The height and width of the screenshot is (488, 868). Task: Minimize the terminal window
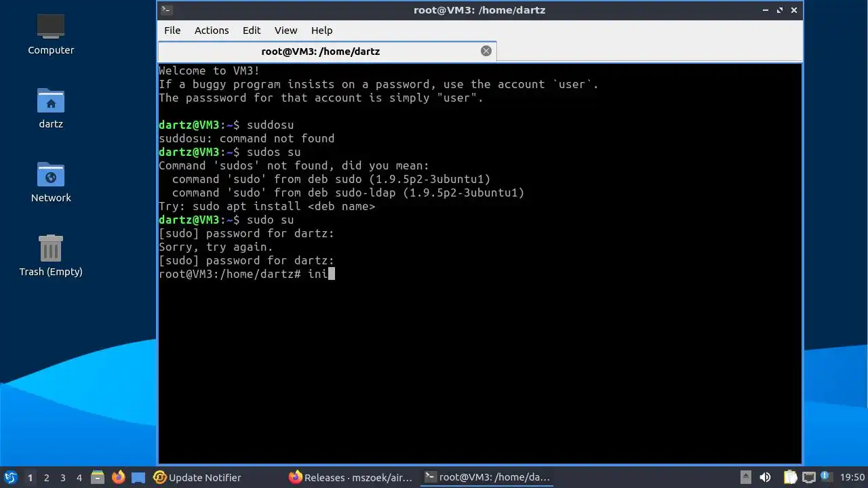(766, 10)
